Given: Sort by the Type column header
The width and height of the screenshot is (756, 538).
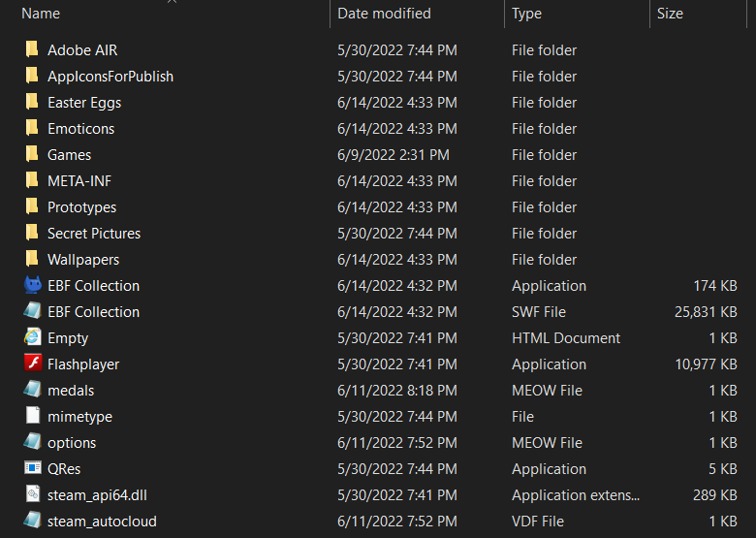Looking at the screenshot, I should [527, 14].
